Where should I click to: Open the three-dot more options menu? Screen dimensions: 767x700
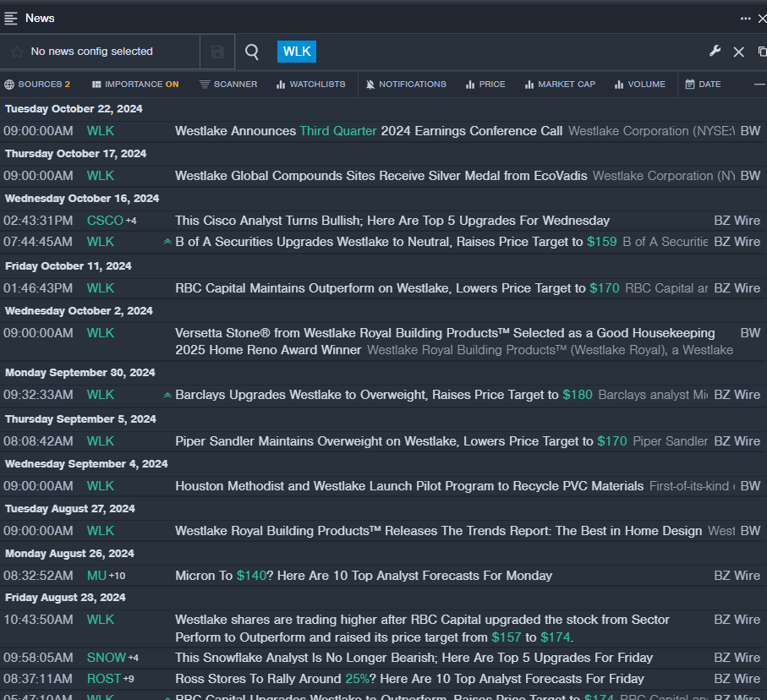point(745,18)
